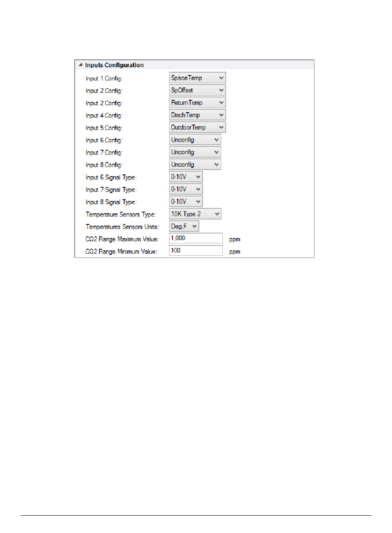
Task: Open the Temperatures Sensors Units Deg.F dropdown
Action: (184, 226)
